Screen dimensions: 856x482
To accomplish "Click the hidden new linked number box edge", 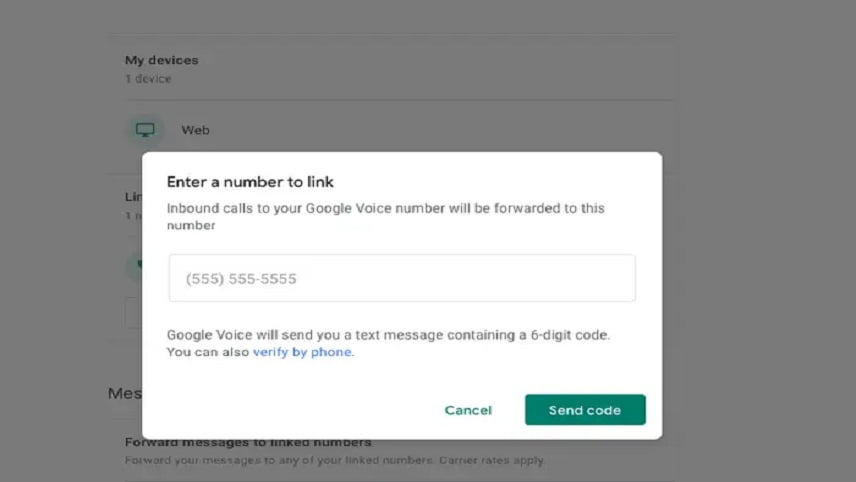I will click(133, 312).
